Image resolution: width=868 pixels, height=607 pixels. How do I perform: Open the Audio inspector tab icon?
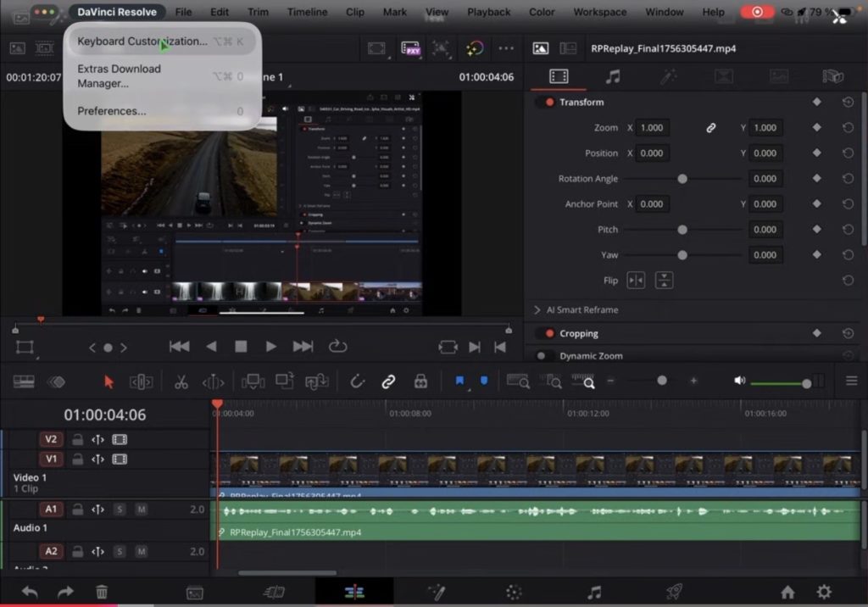pos(614,76)
